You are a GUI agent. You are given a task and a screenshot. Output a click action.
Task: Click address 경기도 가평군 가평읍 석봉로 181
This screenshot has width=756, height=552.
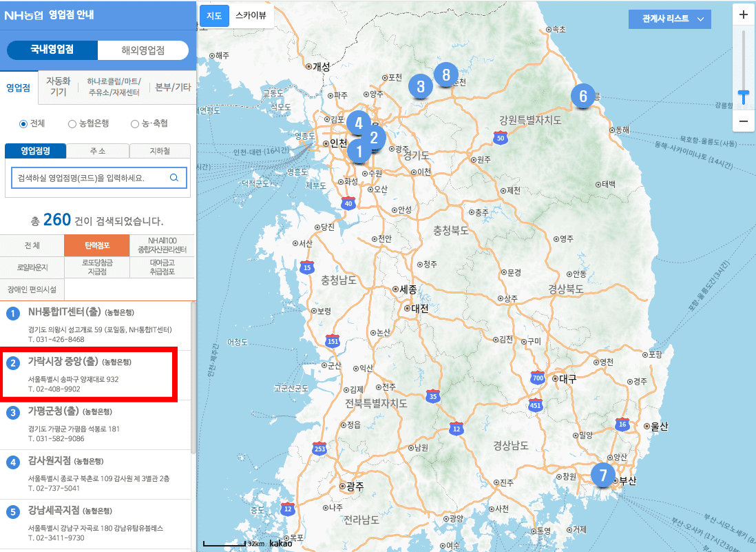click(74, 429)
